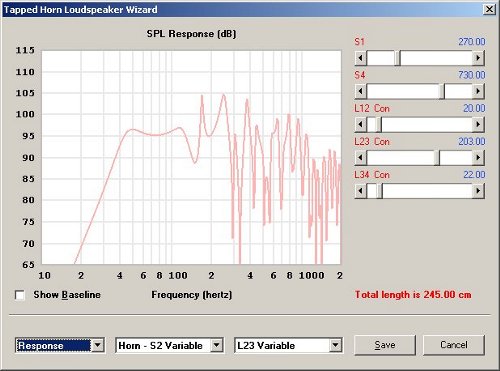Increase L34 Con with right arrow
Viewport: 500px width, 371px height.
(478, 191)
